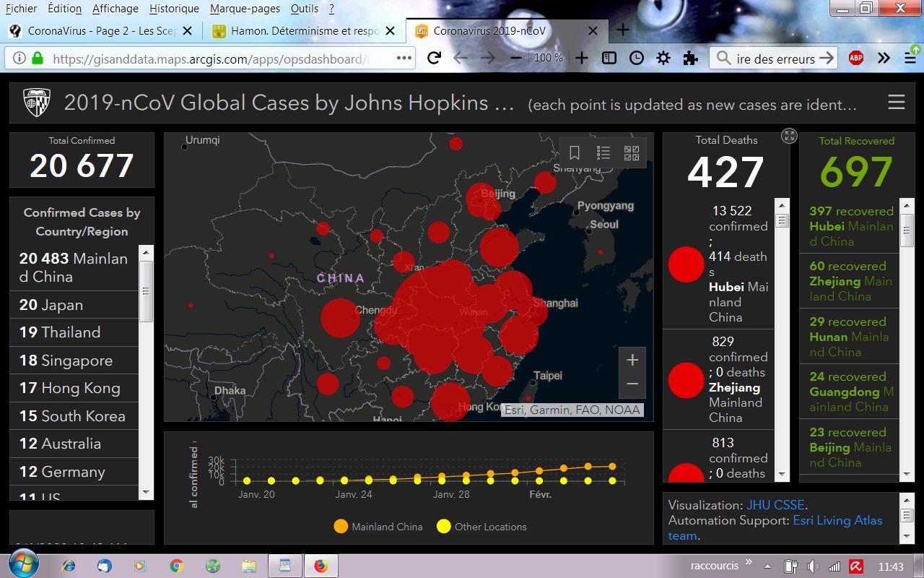Select Mainland China in country list
This screenshot has width=924, height=578.
point(74,267)
